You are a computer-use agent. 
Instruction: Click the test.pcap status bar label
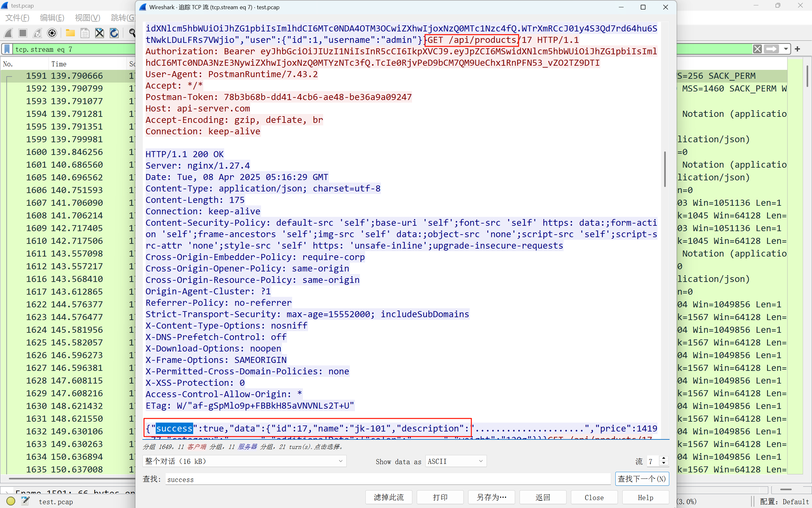(56, 502)
